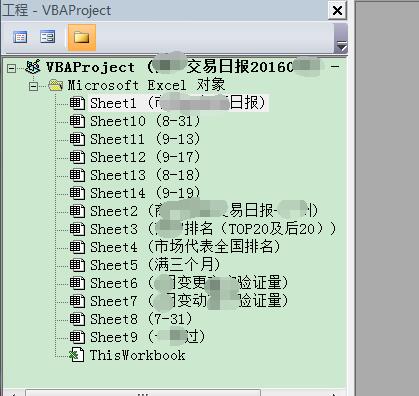Click the View Code toolbar icon

click(20, 37)
